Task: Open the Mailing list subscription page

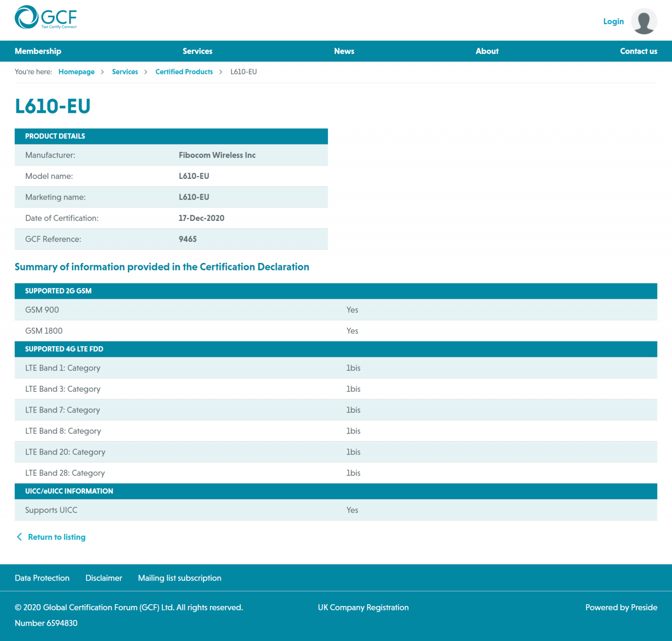Action: pyautogui.click(x=179, y=578)
